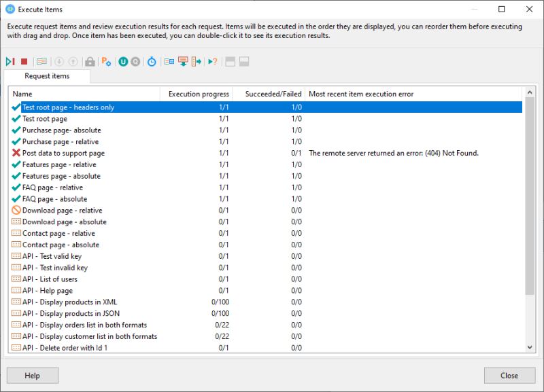Start execution with the play icon

[10, 62]
